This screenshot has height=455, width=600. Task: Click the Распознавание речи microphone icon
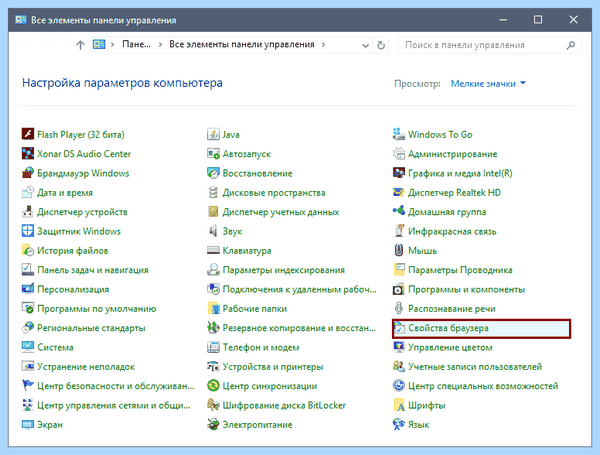click(x=399, y=308)
